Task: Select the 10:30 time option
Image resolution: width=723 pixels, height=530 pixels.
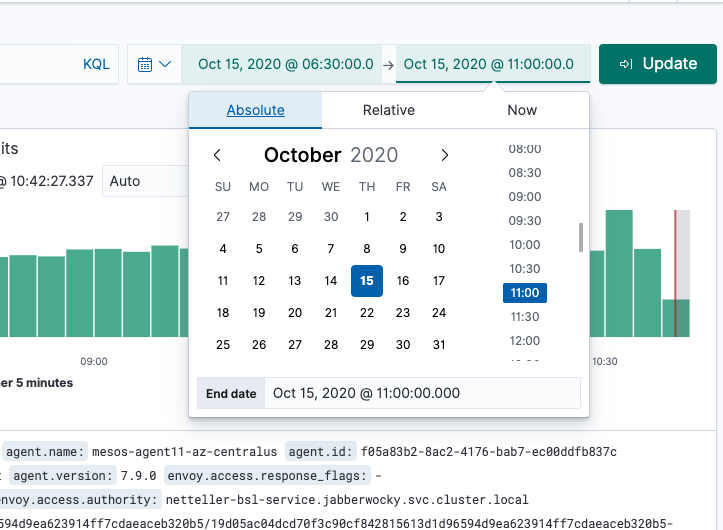Action: [x=525, y=269]
